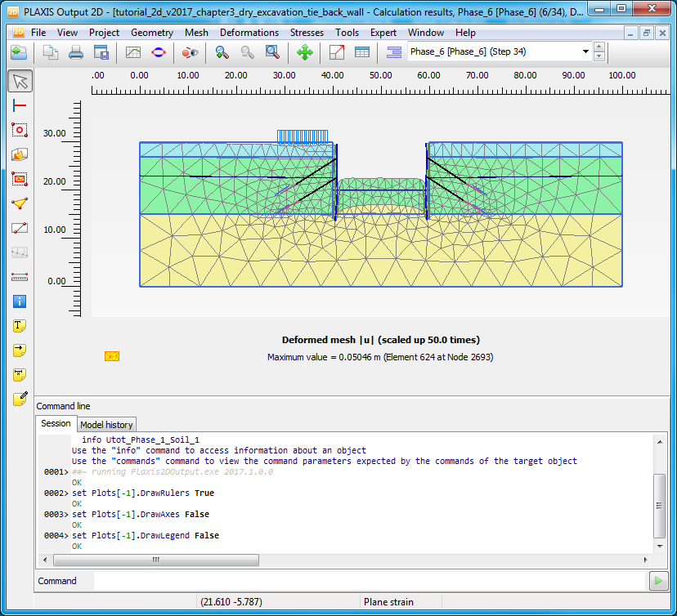The width and height of the screenshot is (677, 616).
Task: Open the Phase_6 phase selection dropdown
Action: [585, 51]
